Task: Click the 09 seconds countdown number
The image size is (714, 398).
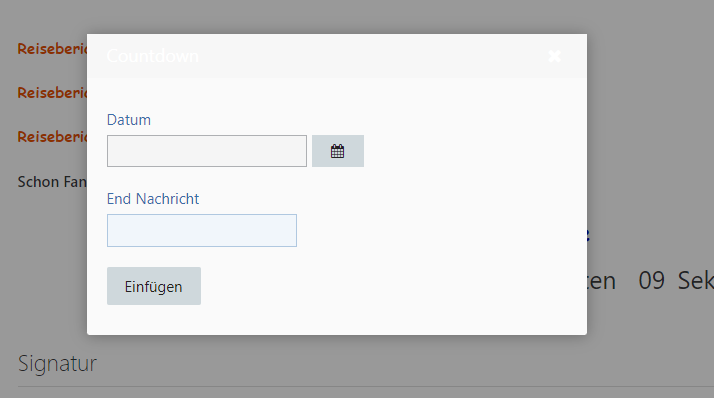Action: coord(652,281)
